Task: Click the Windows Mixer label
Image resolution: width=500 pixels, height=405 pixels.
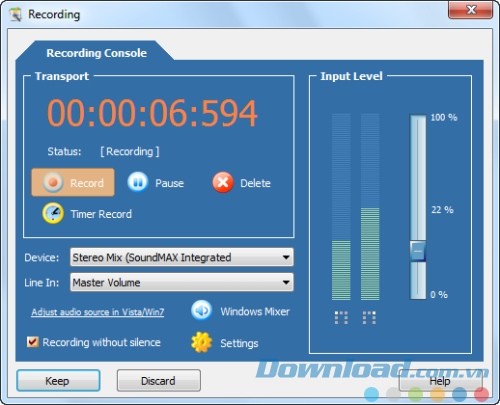Action: tap(255, 311)
